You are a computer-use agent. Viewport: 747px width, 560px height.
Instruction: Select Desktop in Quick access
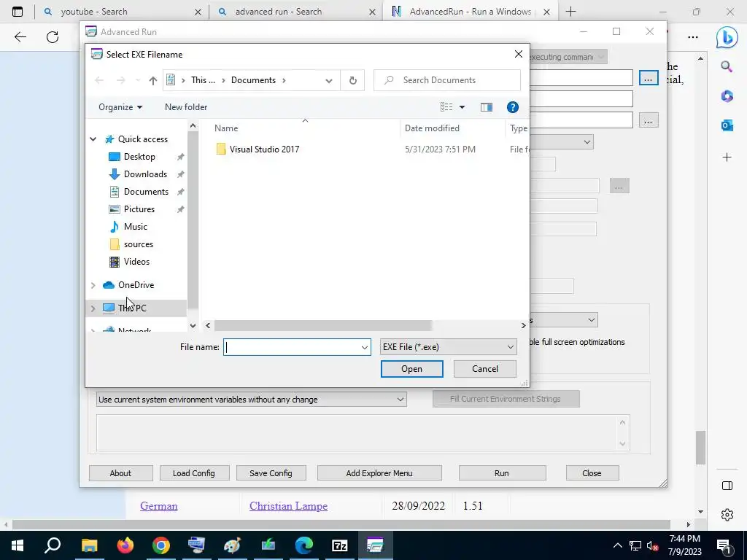[139, 157]
